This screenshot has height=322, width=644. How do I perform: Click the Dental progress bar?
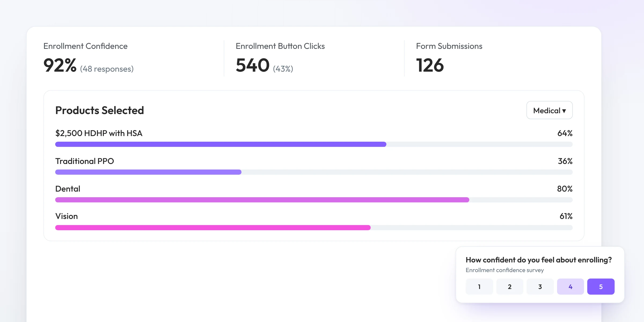point(314,200)
